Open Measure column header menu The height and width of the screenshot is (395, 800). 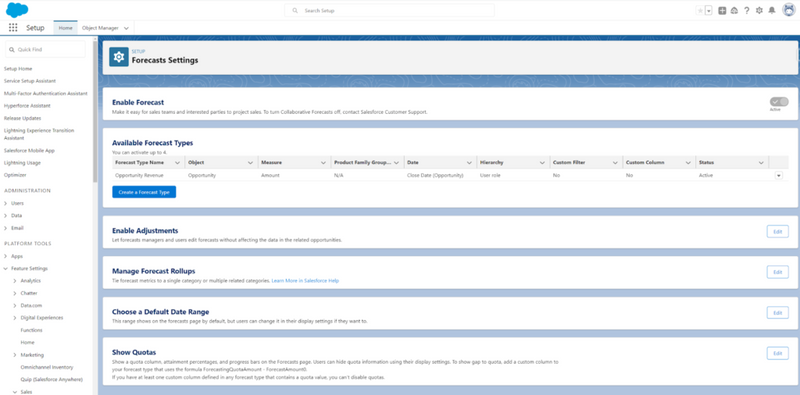tap(323, 162)
